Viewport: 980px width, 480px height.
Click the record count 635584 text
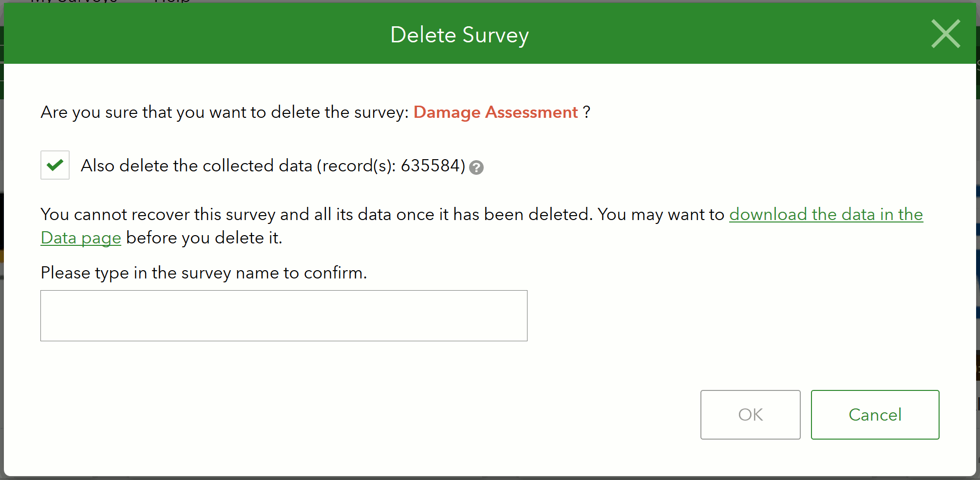click(x=430, y=166)
